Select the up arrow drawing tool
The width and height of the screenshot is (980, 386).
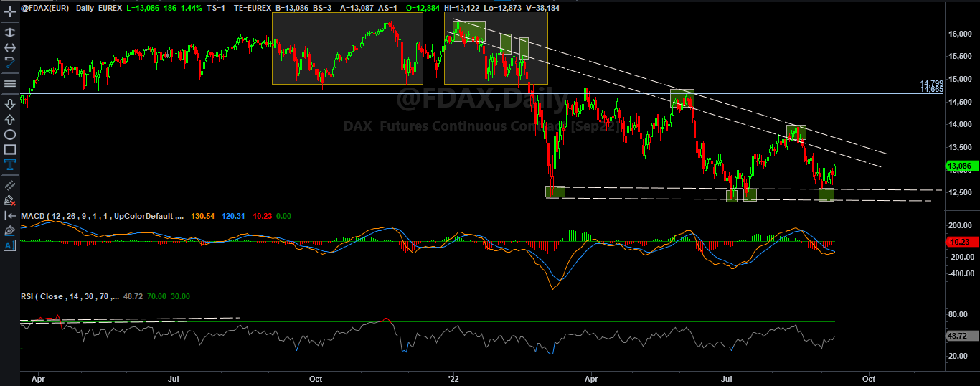[x=10, y=119]
